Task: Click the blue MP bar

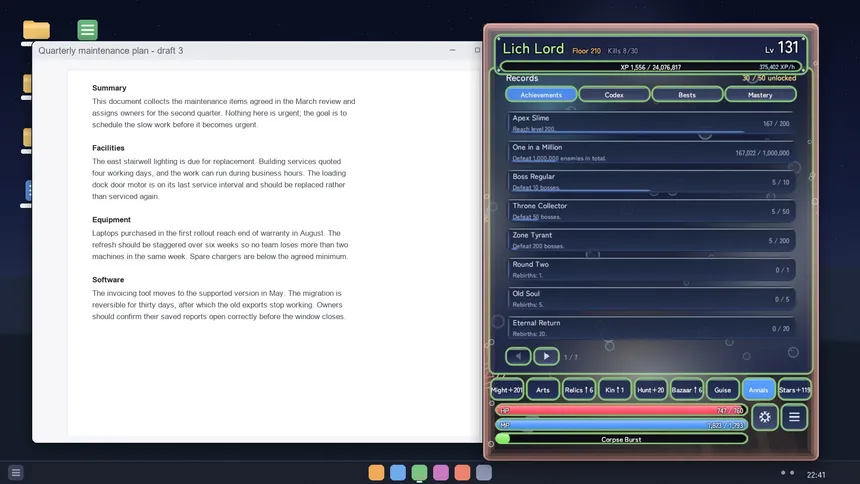Action: click(x=621, y=425)
